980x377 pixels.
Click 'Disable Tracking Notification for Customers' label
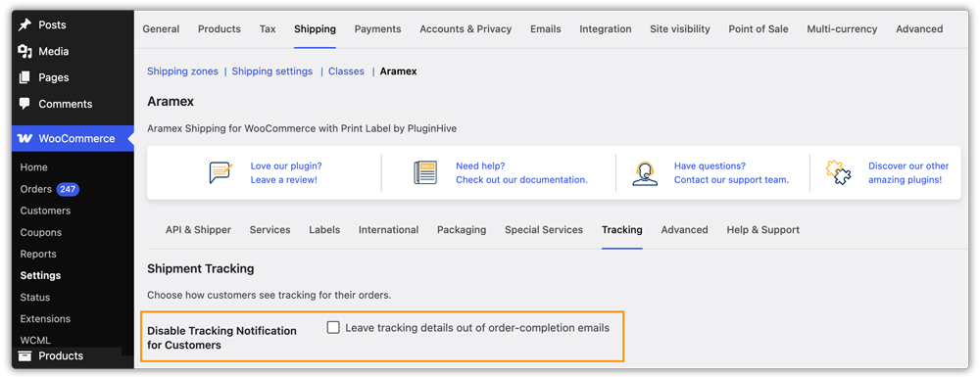coord(221,338)
